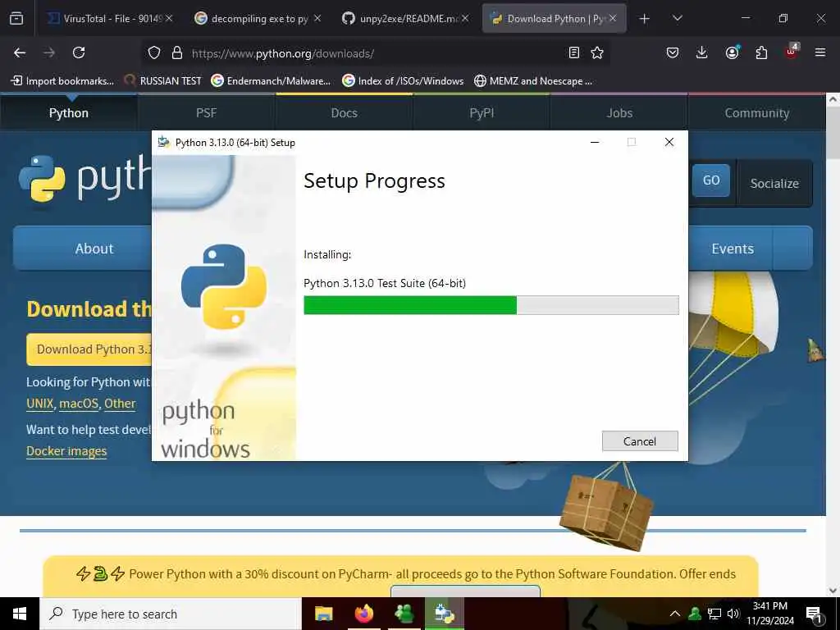Follow the Other platforms link
Viewport: 840px width, 630px height.
pyautogui.click(x=120, y=404)
